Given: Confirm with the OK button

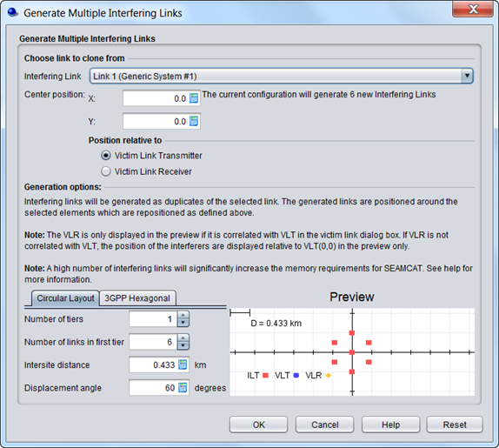Looking at the screenshot, I should tap(258, 425).
